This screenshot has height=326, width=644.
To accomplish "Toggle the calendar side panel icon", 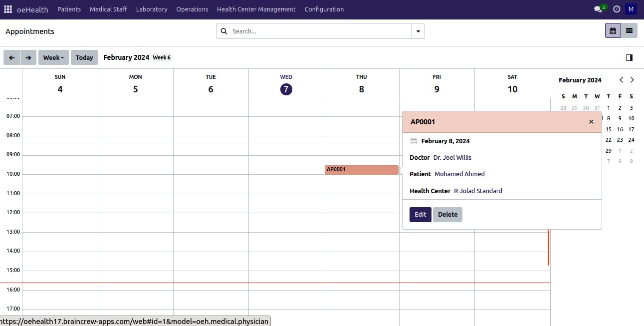I will click(x=629, y=57).
